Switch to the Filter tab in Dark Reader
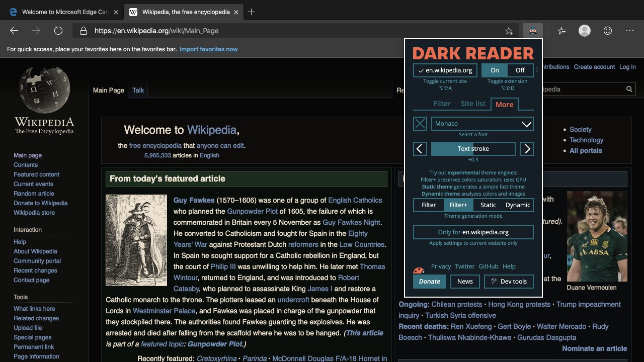 [442, 104]
